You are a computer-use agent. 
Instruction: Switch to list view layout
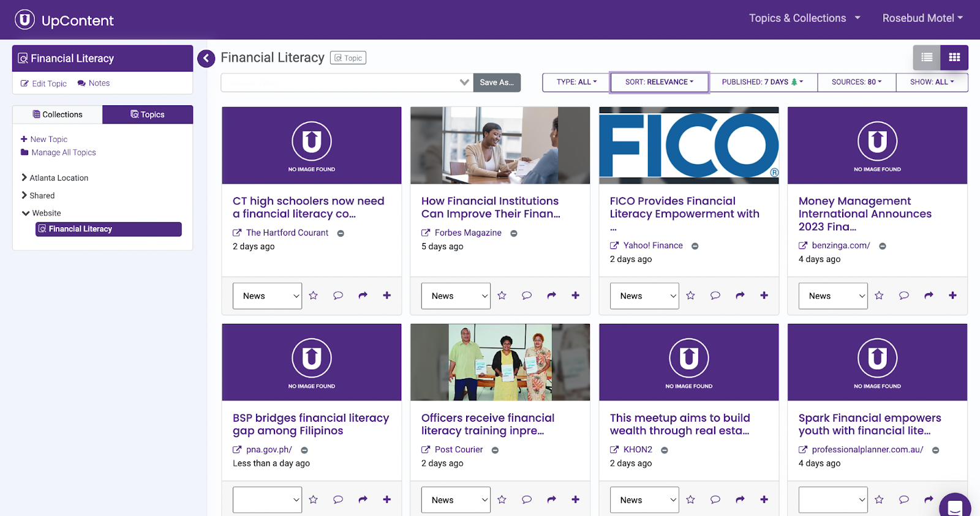click(x=927, y=58)
